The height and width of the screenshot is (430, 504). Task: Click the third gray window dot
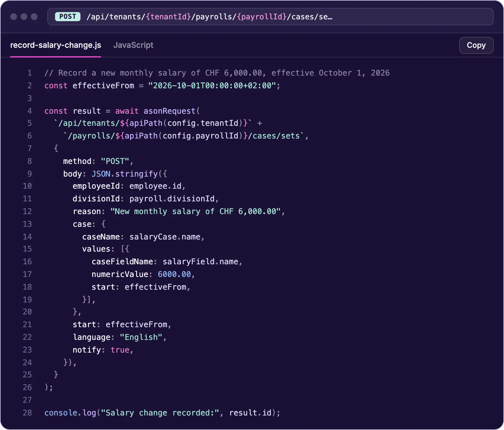coord(34,17)
